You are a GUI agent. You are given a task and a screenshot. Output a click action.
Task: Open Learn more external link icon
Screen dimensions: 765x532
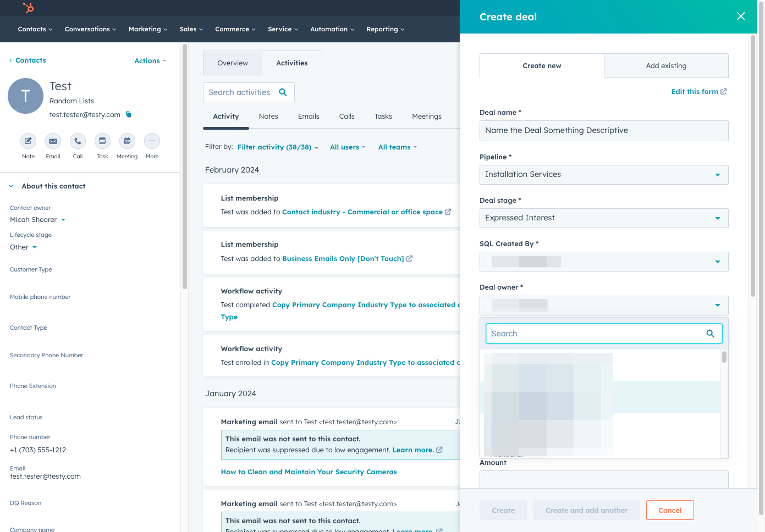[x=439, y=450]
